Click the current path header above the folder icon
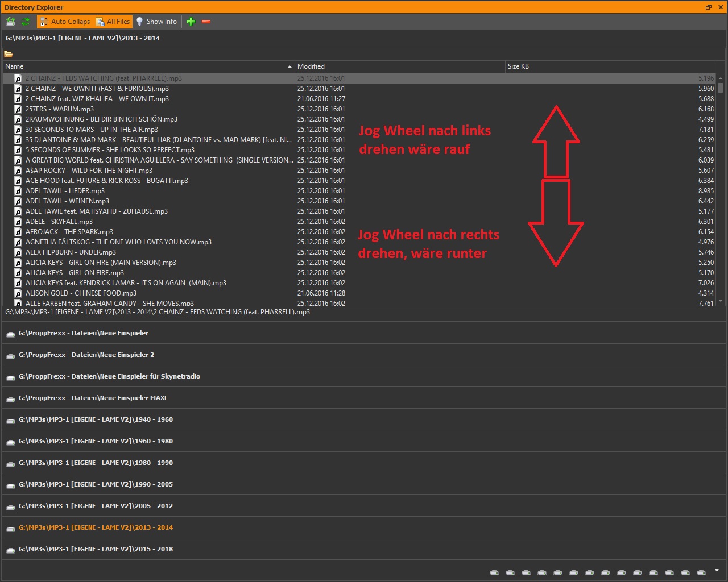The image size is (728, 582). coord(82,38)
